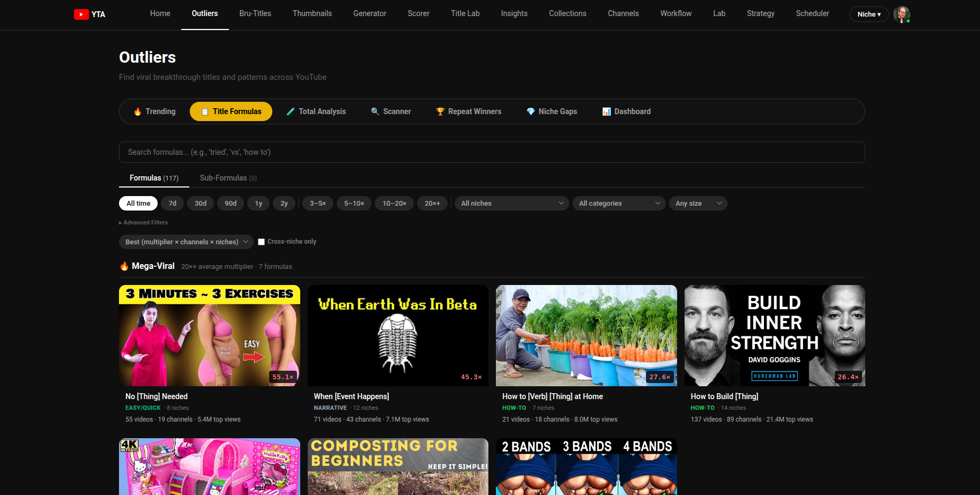Select Total Analysis pencil icon
Viewport: 980px width, 495px height.
click(290, 111)
